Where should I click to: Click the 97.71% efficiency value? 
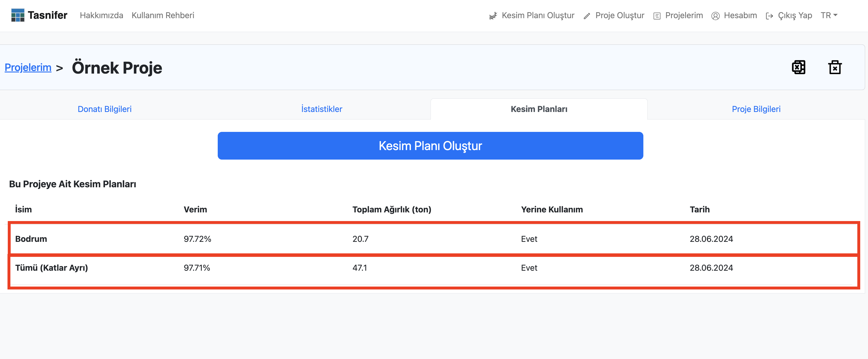(197, 268)
